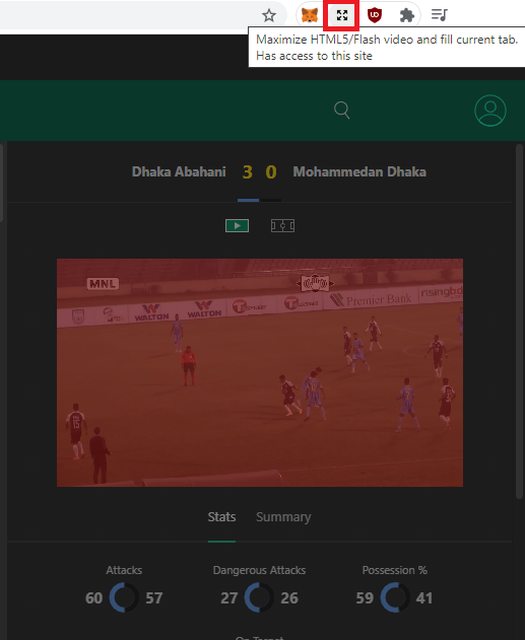Click the Attacks donut chart

(x=124, y=598)
